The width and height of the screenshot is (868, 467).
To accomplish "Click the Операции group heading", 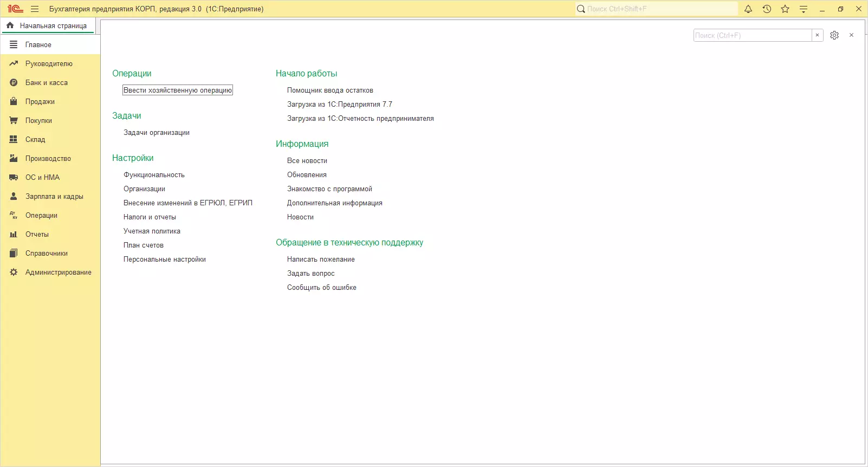I will pos(132,73).
